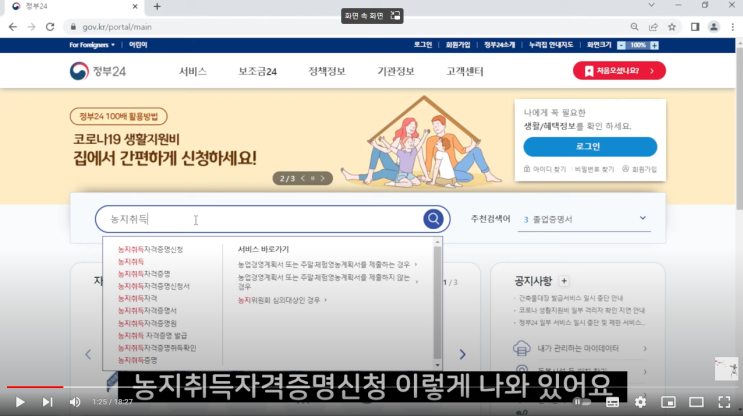
Task: Toggle the autoplay switch
Action: click(x=582, y=402)
